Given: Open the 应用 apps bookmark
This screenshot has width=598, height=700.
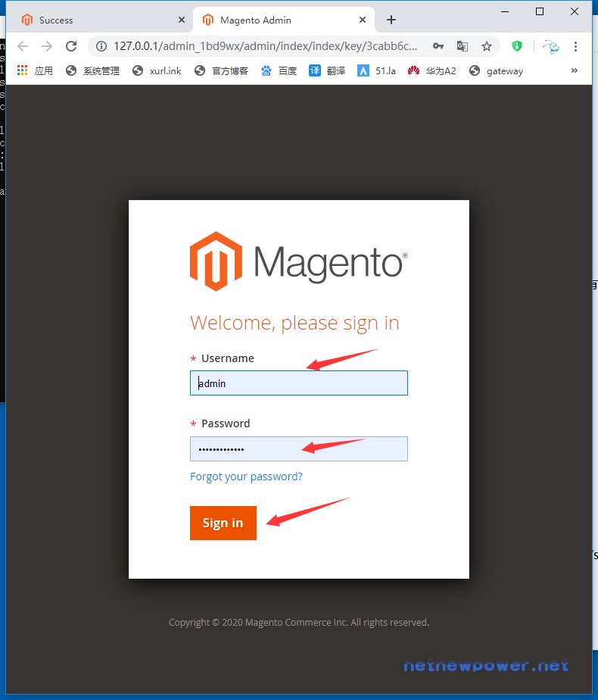Looking at the screenshot, I should pos(35,70).
